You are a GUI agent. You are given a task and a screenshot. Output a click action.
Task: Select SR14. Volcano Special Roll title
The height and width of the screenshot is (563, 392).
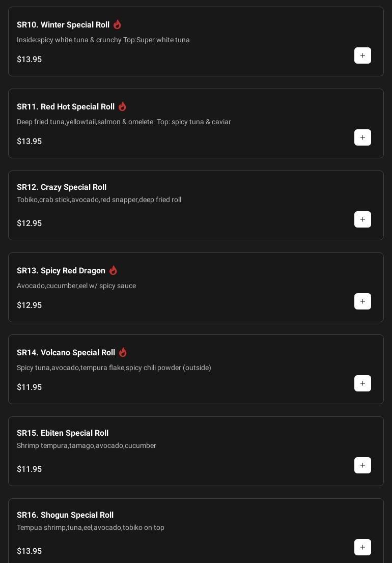(66, 353)
